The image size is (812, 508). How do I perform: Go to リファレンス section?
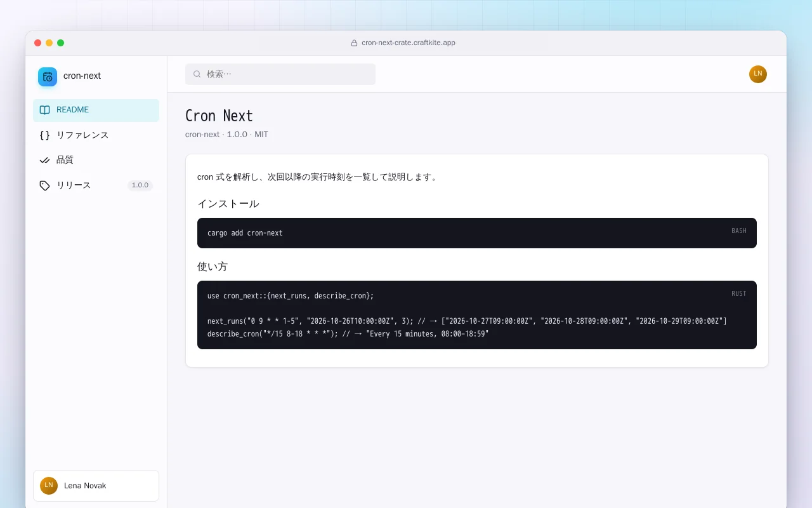96,135
